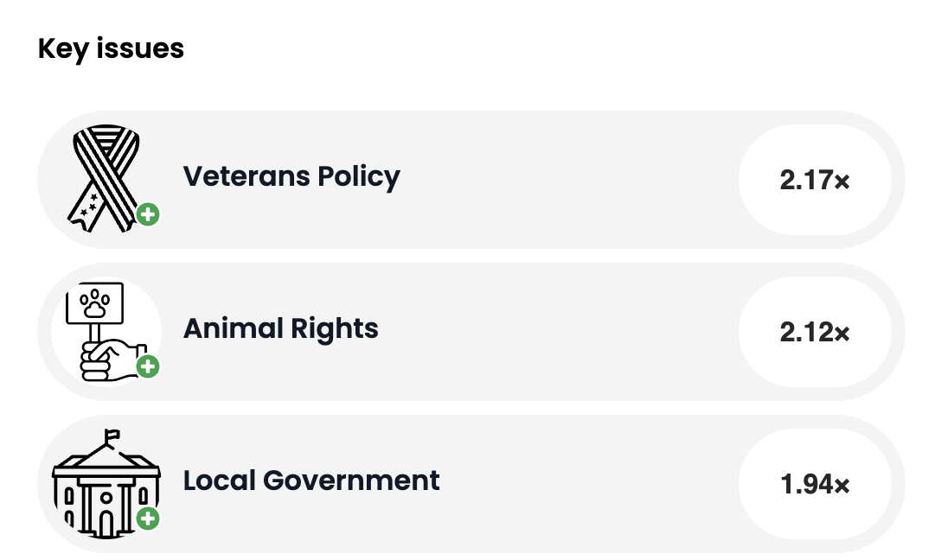This screenshot has height=560, width=941.
Task: Click the paw print on the protest sign
Action: 94,303
